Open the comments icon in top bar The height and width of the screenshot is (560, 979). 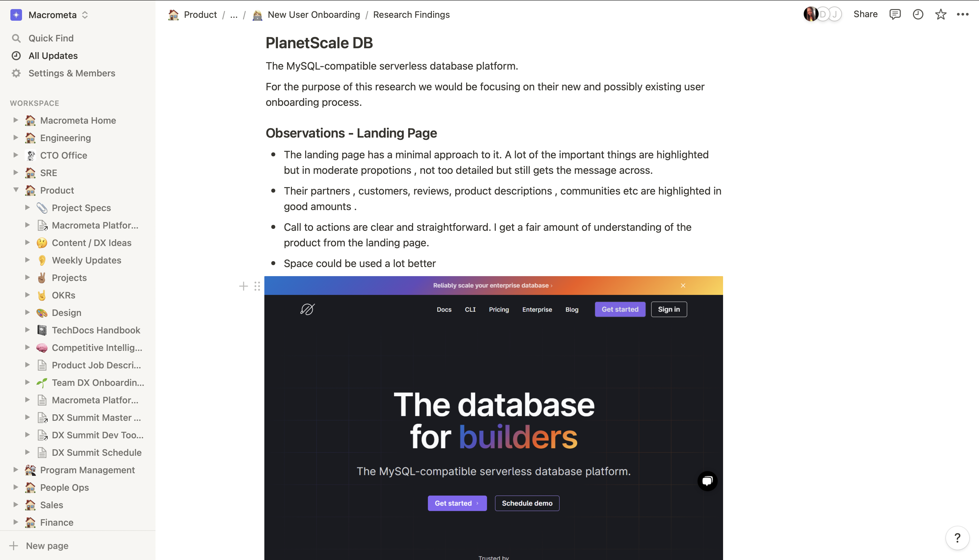(x=895, y=15)
